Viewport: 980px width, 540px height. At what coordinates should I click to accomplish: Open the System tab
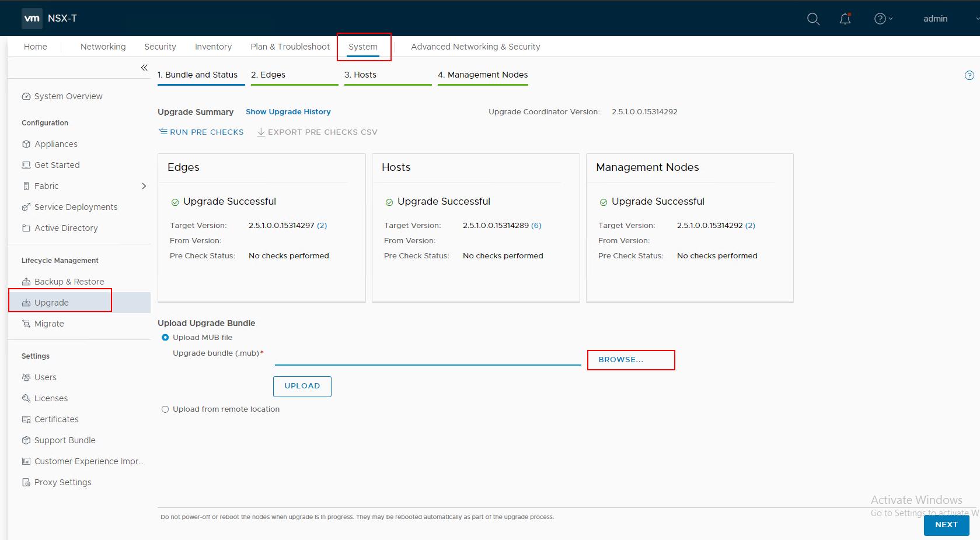363,47
